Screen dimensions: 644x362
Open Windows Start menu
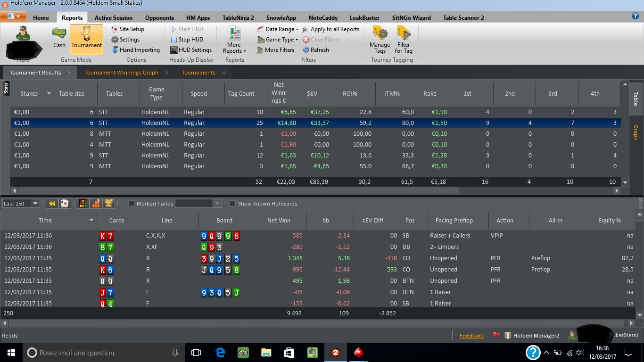(x=11, y=352)
